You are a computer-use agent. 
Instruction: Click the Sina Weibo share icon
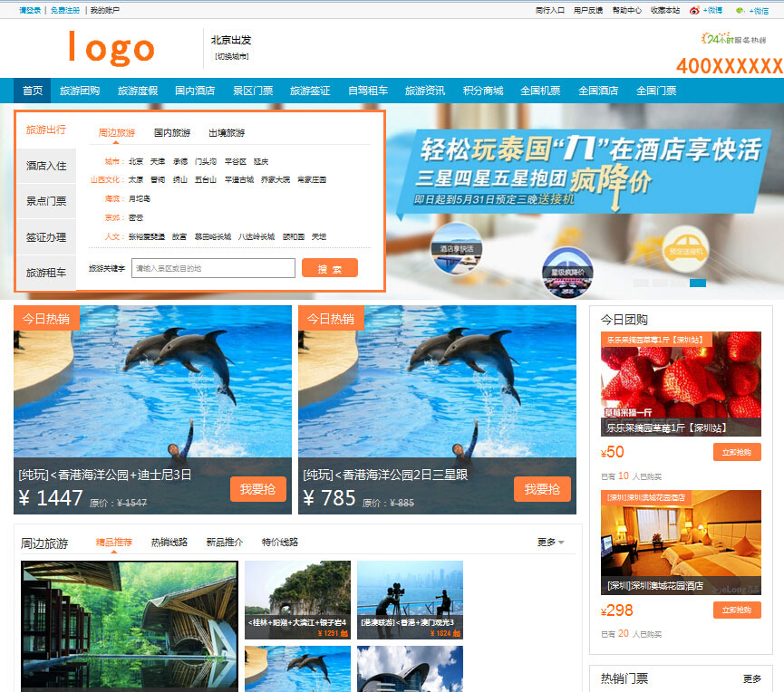click(694, 10)
